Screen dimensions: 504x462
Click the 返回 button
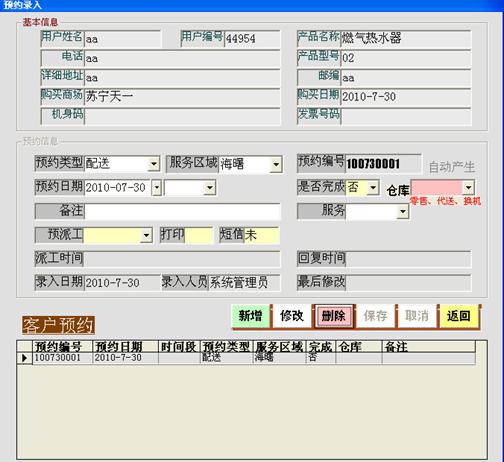coord(459,316)
